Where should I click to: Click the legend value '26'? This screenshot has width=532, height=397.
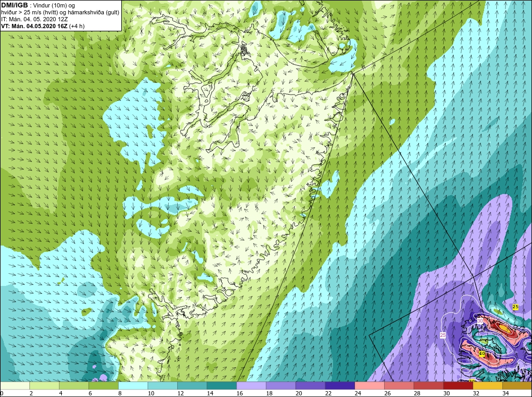coord(387,393)
